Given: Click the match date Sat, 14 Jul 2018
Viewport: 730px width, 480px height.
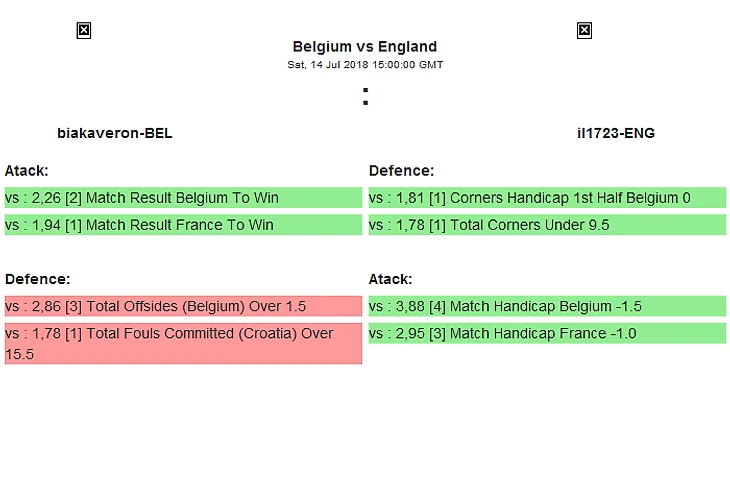Looking at the screenshot, I should [x=364, y=65].
